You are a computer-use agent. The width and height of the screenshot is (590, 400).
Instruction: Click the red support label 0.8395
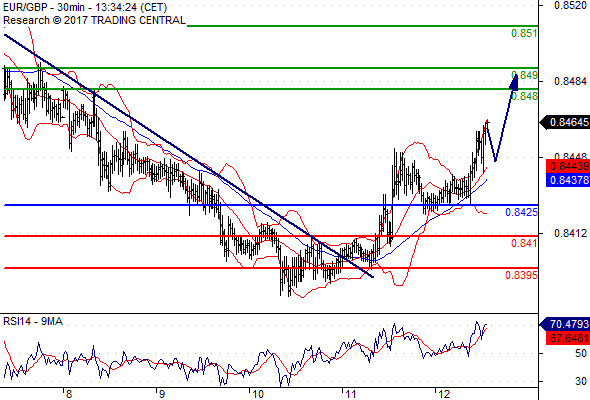point(521,275)
